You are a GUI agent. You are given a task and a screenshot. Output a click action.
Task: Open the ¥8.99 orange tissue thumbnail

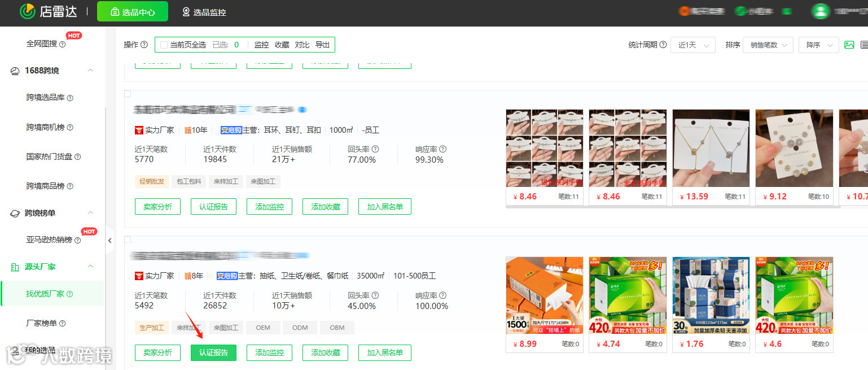[x=545, y=296]
